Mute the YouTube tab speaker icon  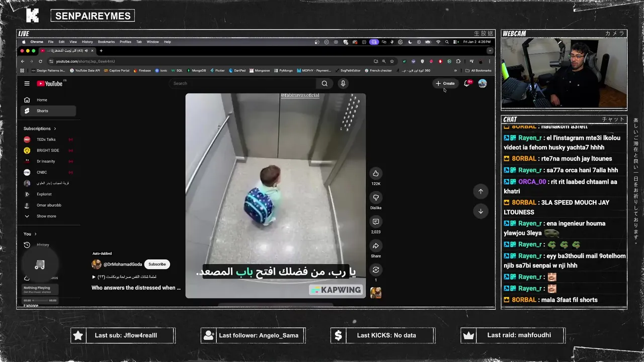87,51
